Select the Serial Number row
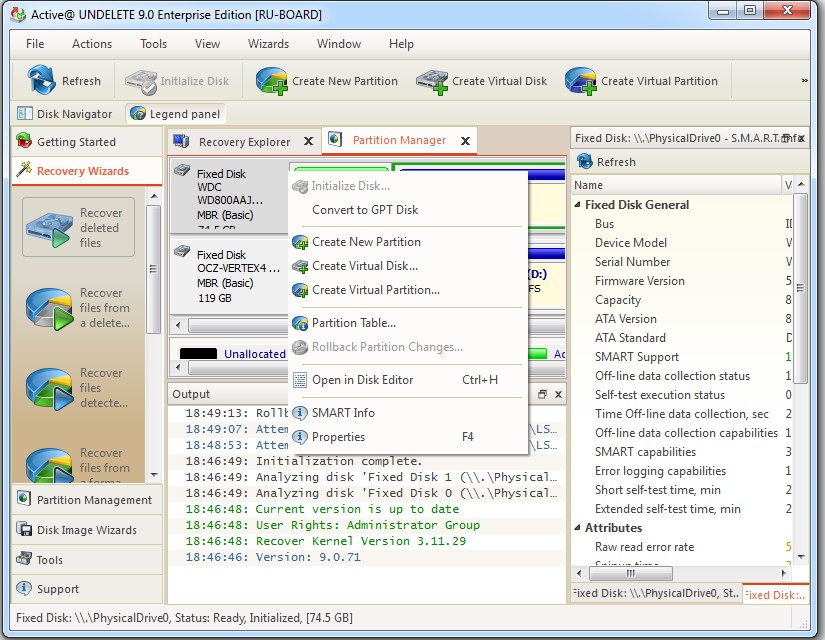Screen dimensions: 825x640 click(683, 262)
